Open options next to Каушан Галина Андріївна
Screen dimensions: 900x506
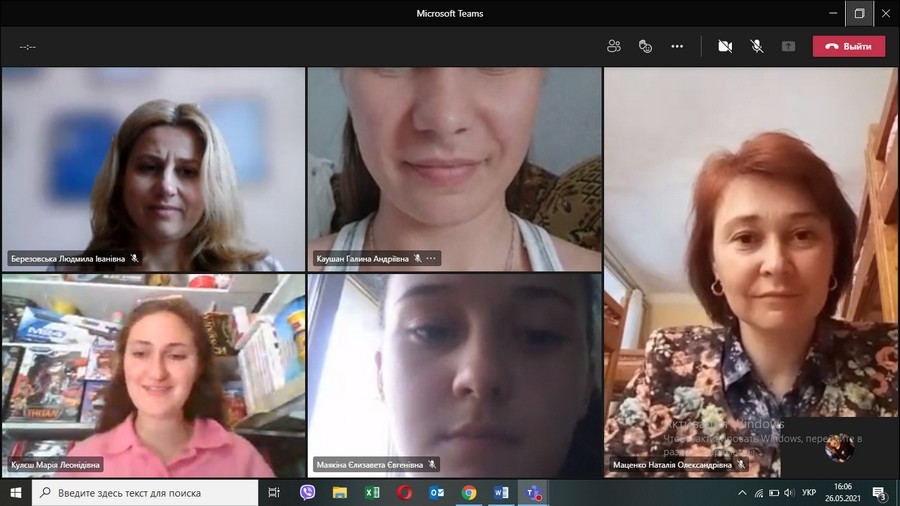(x=431, y=258)
